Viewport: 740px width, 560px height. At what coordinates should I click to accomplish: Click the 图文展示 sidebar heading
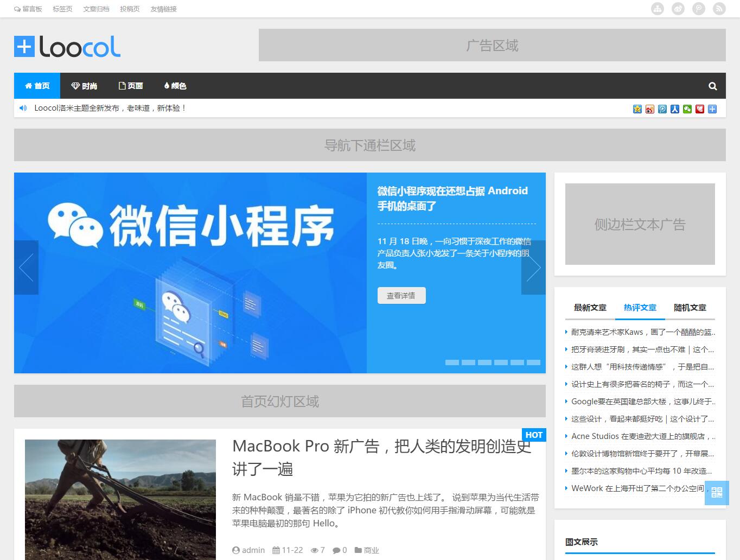[x=582, y=542]
